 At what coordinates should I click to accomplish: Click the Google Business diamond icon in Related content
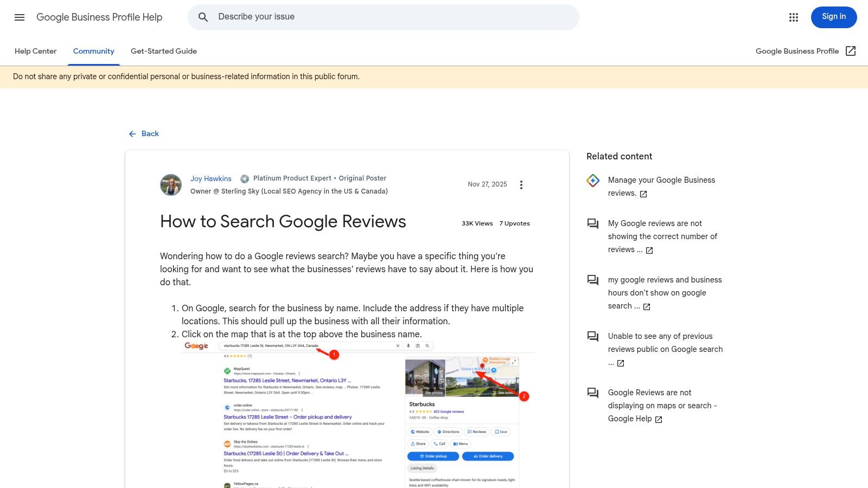coord(593,181)
